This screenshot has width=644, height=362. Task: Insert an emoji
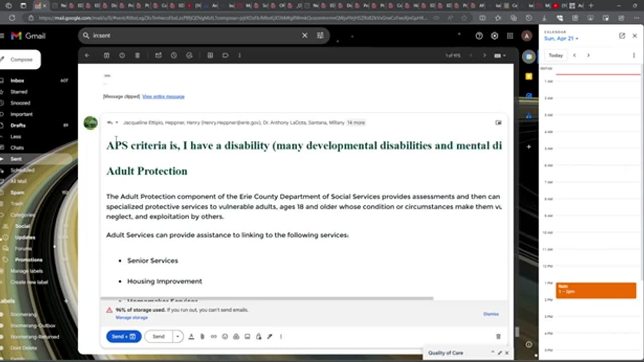click(x=225, y=336)
